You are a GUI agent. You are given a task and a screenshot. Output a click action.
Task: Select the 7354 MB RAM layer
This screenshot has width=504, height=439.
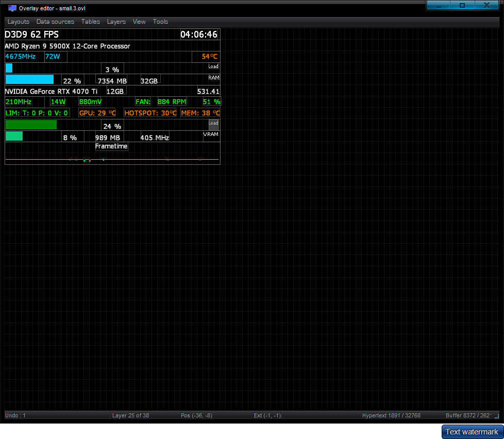(112, 81)
